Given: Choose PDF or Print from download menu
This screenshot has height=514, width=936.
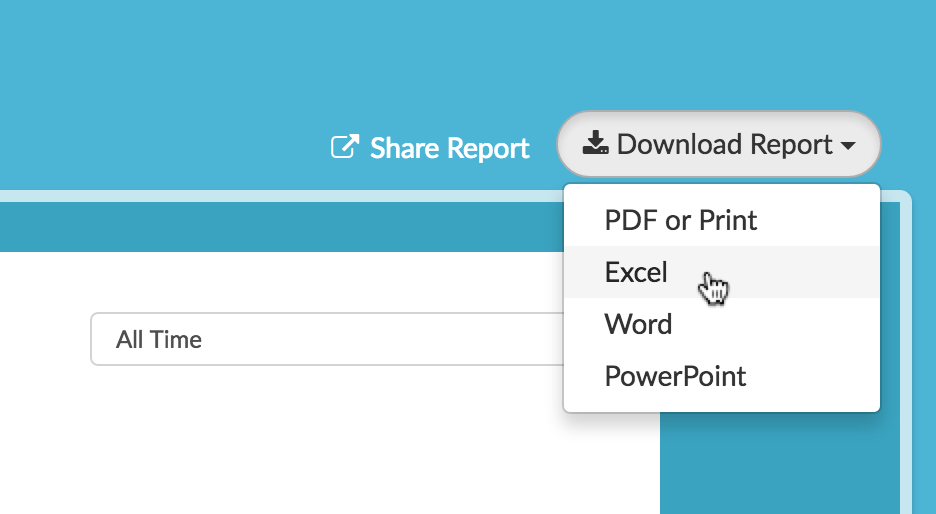Looking at the screenshot, I should (681, 220).
